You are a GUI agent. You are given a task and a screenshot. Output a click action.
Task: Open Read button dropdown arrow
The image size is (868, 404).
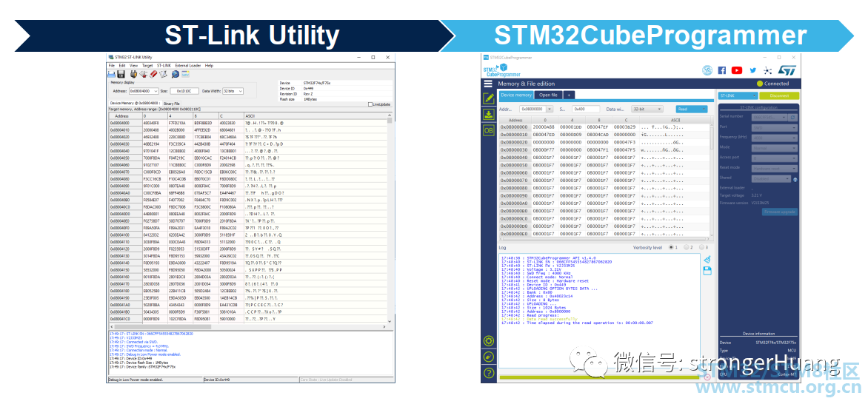click(704, 109)
